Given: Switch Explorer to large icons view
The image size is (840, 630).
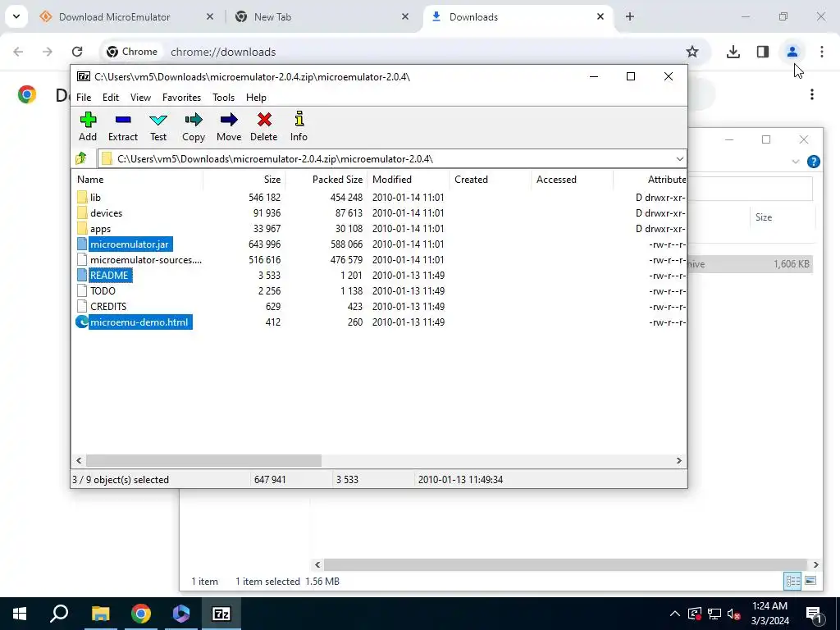Looking at the screenshot, I should pyautogui.click(x=810, y=581).
